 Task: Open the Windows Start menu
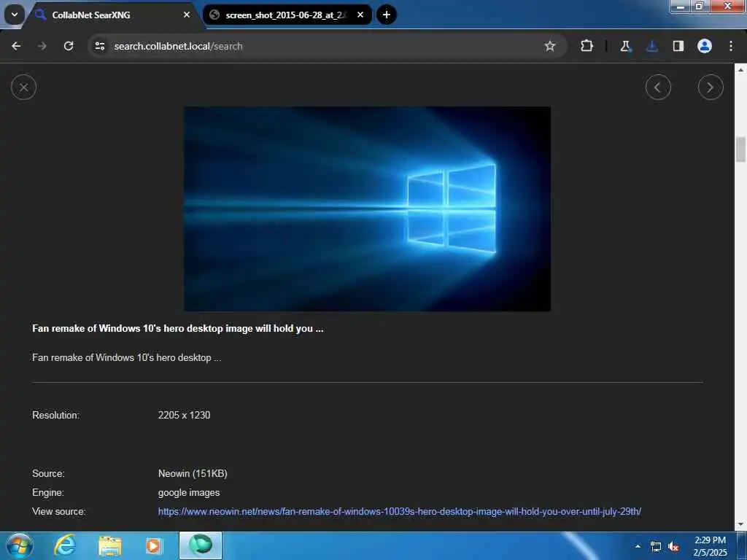[x=19, y=545]
